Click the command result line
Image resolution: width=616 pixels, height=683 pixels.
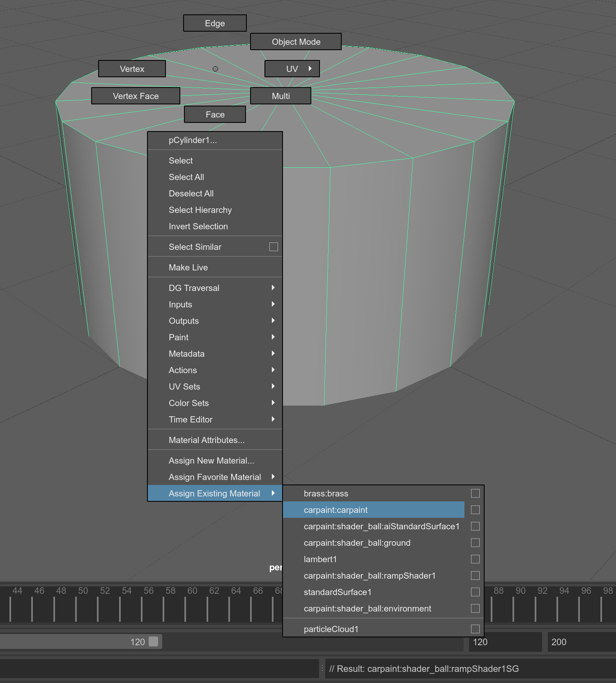click(471, 669)
